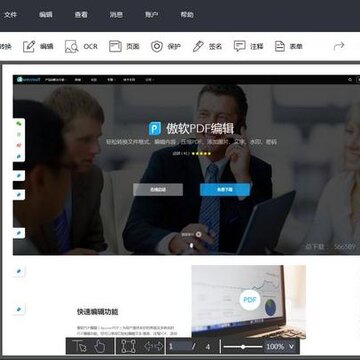The image size is (360, 360).
Task: Click the gray 在线启动 button
Action: [x=158, y=190]
